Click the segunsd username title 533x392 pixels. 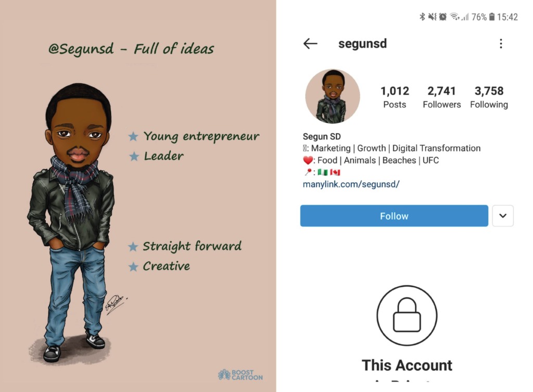[362, 44]
